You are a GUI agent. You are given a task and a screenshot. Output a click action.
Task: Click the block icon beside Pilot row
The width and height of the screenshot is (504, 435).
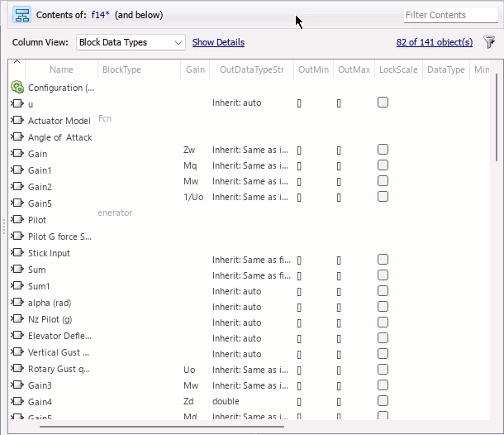(17, 220)
